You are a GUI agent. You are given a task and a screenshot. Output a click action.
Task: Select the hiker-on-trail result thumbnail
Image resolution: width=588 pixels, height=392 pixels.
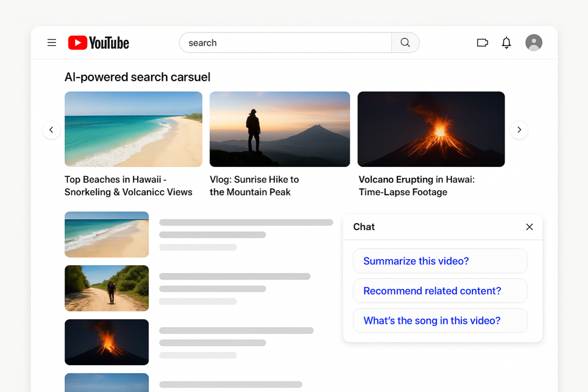click(106, 288)
